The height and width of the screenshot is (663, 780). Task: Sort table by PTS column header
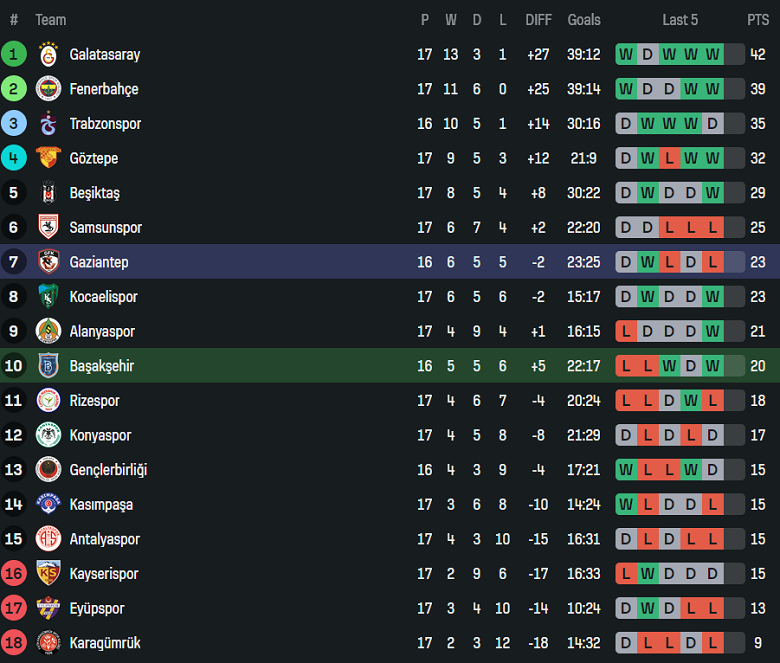[757, 20]
